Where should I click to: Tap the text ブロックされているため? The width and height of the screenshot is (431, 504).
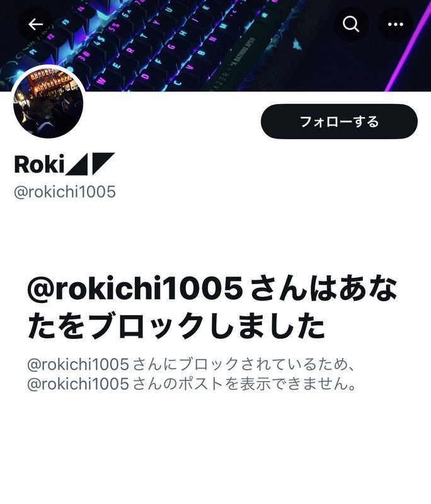[x=263, y=365]
